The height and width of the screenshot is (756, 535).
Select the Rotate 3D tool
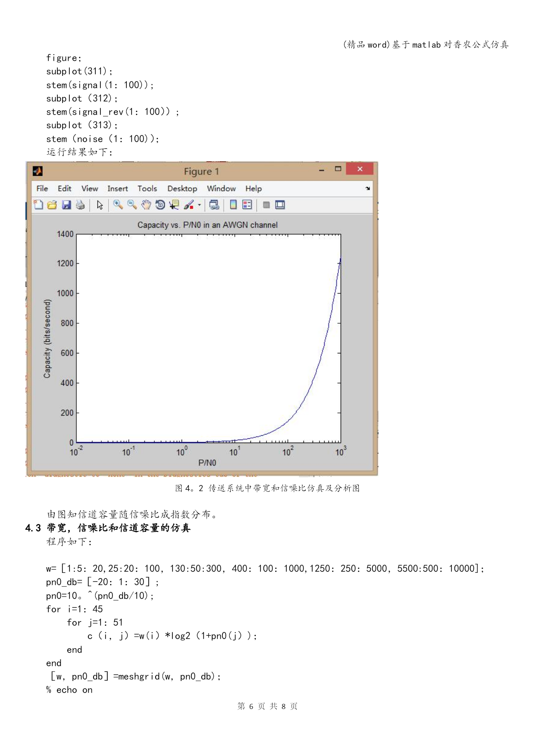[160, 205]
